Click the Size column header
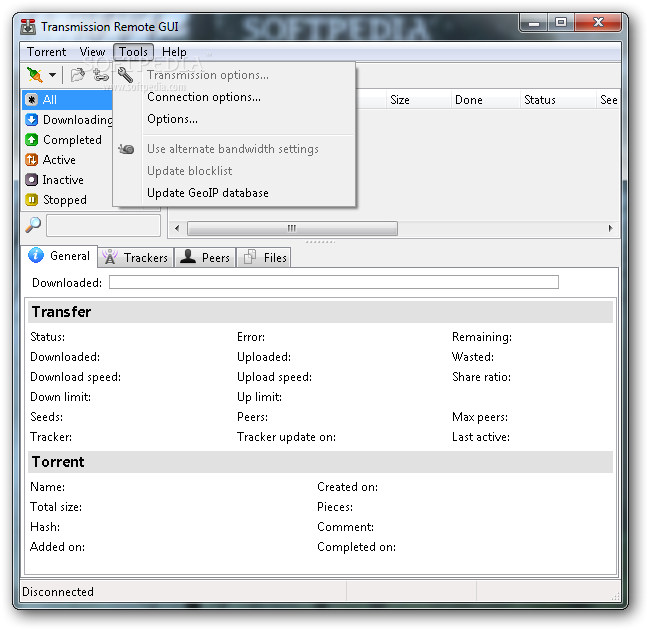 (x=418, y=100)
